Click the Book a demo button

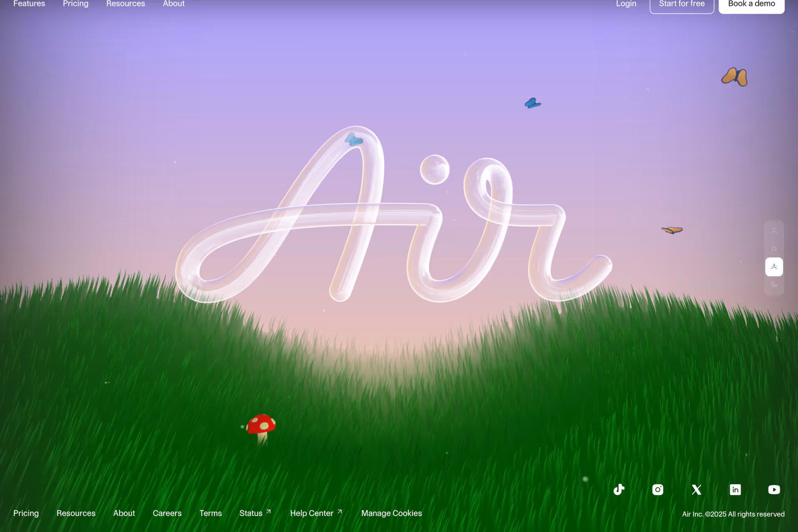(x=751, y=4)
